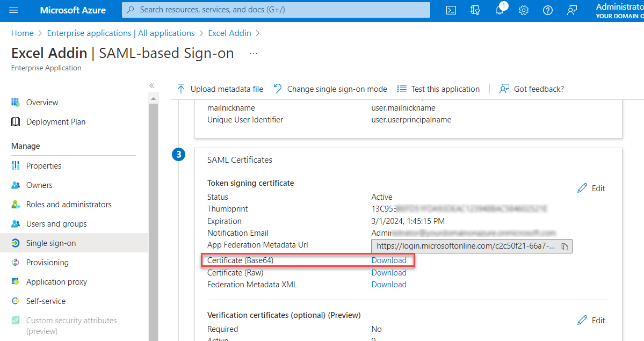Download the Certificate (Base64)
The height and width of the screenshot is (341, 644).
click(x=389, y=260)
